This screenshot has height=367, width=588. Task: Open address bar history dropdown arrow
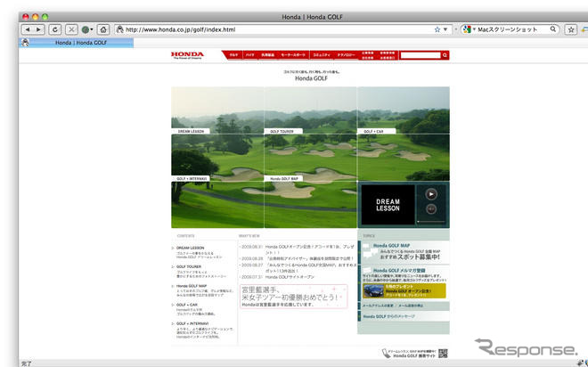(x=445, y=29)
